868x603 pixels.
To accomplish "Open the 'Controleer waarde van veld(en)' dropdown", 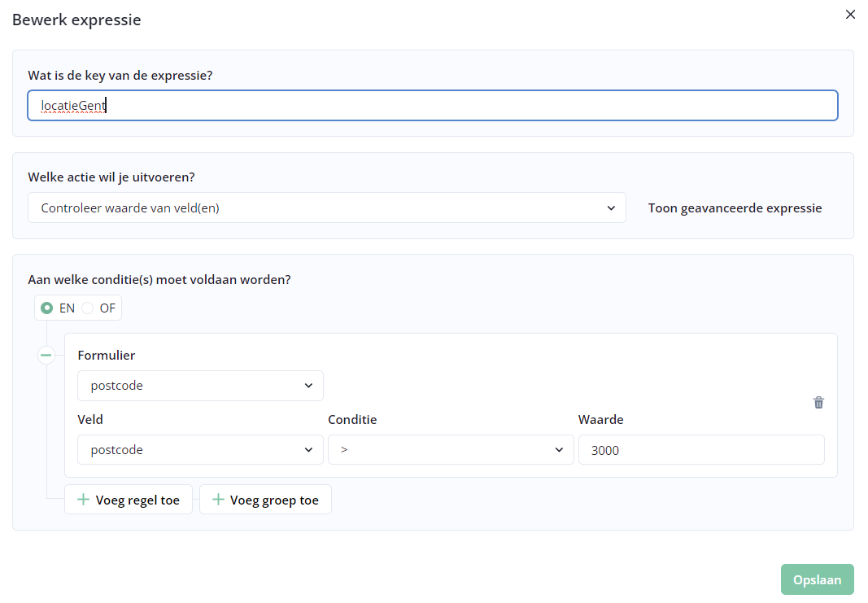I will (x=325, y=208).
